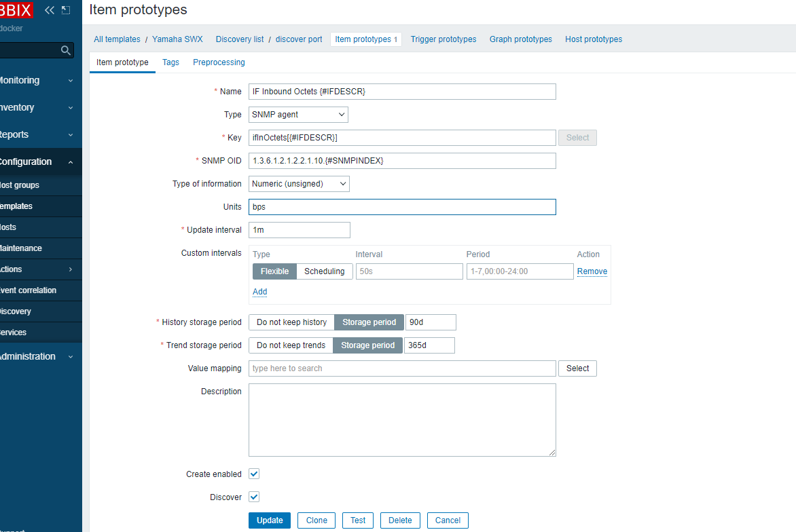
Task: Click the description textarea resize handle
Action: tap(551, 453)
